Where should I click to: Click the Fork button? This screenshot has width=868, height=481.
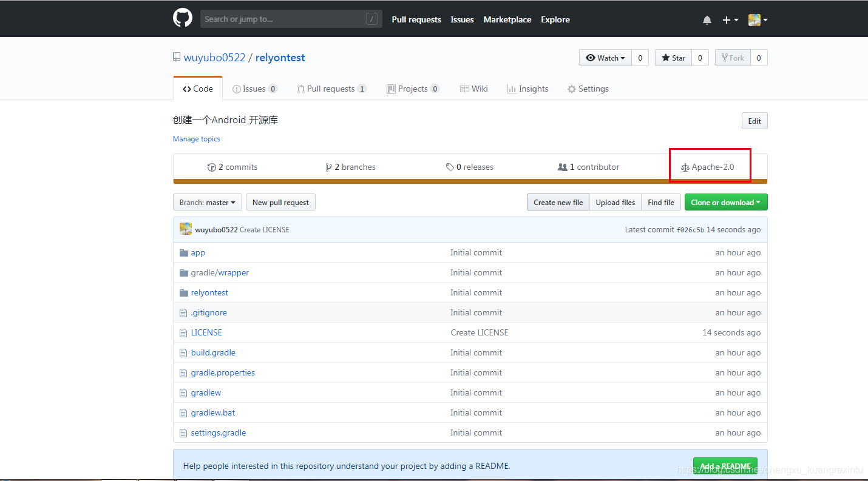click(733, 58)
